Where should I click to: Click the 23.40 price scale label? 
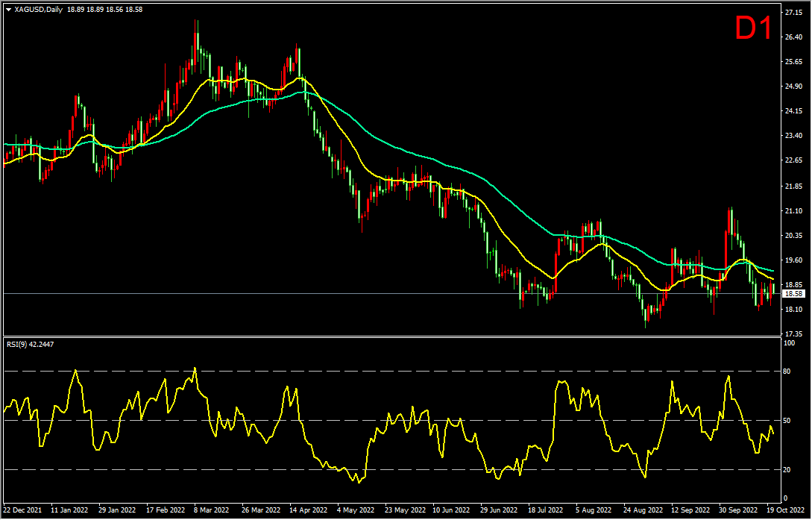coord(794,137)
